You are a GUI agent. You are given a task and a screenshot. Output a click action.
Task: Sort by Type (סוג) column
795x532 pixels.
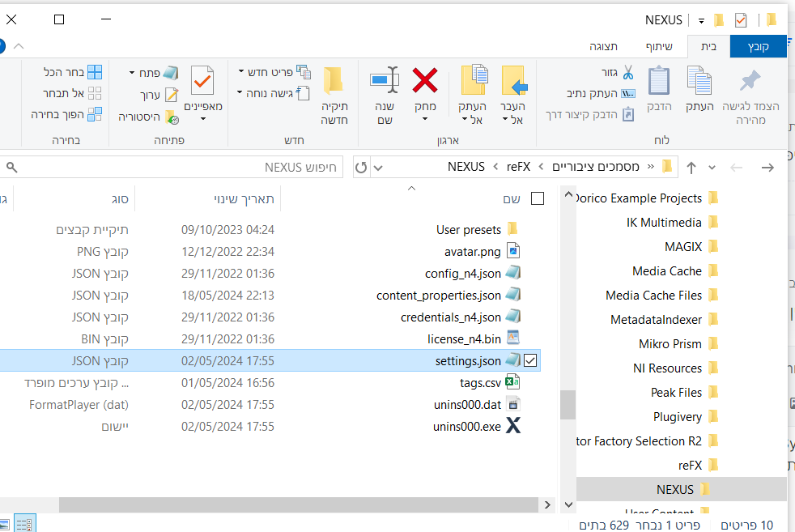click(x=120, y=199)
